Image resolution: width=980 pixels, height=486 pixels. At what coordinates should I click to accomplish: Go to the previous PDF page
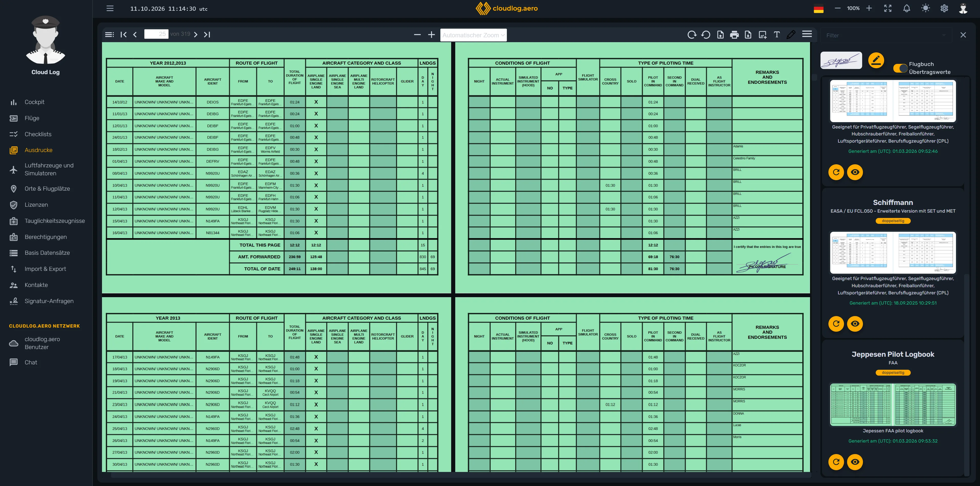(135, 34)
